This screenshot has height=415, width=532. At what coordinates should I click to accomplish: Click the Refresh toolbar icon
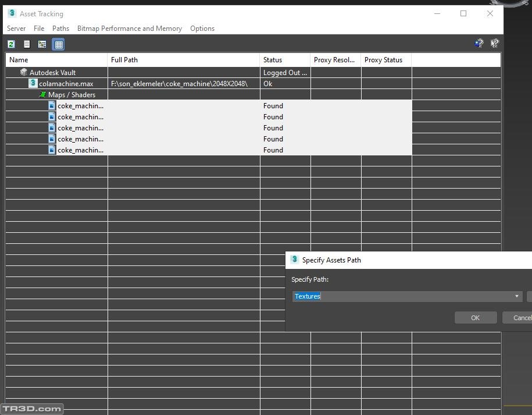(12, 44)
